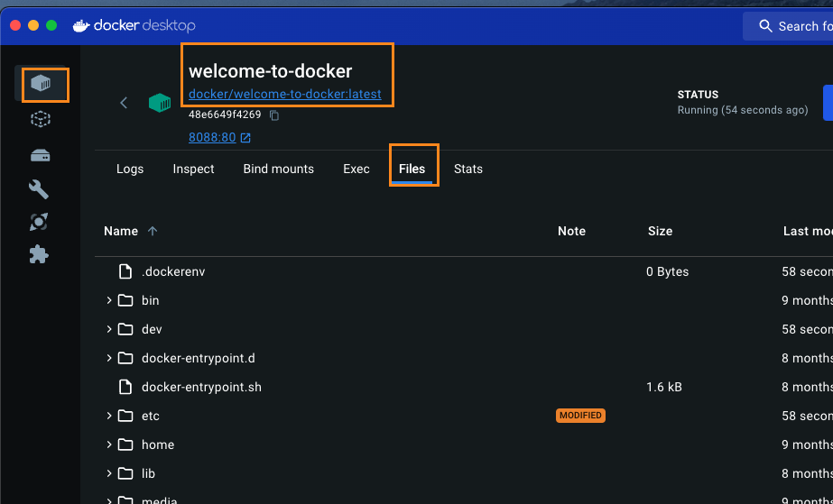
Task: Click the Size column header
Action: 661,231
